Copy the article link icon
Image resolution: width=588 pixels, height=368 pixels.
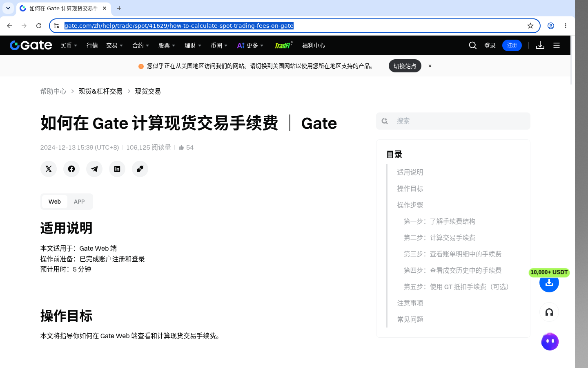(140, 169)
